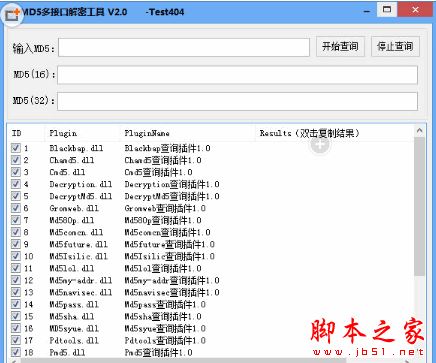Toggle the checkbox for plugin ID 10

pyautogui.click(x=16, y=256)
